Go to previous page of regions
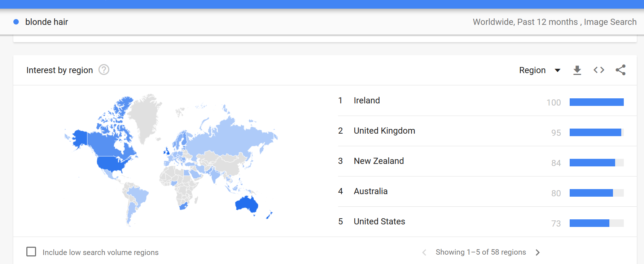Viewport: 644px width, 264px height. (x=424, y=252)
